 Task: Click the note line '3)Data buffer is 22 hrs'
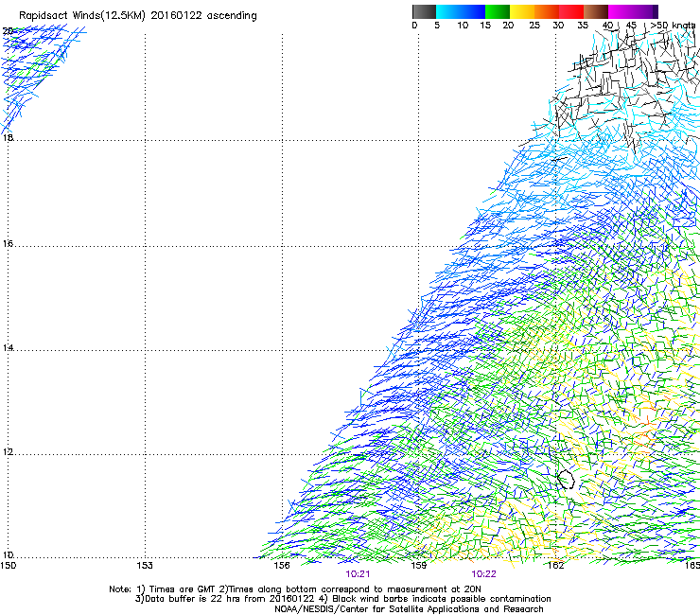(342, 599)
